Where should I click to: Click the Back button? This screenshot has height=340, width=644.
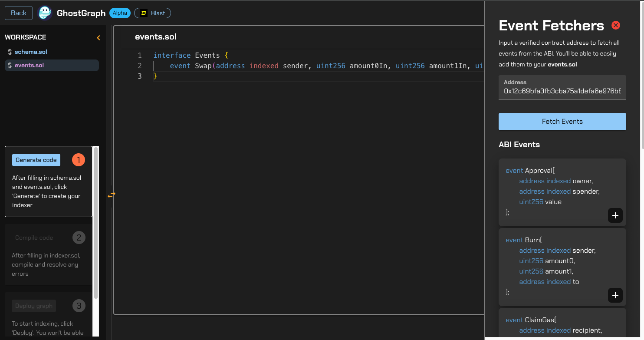(18, 13)
